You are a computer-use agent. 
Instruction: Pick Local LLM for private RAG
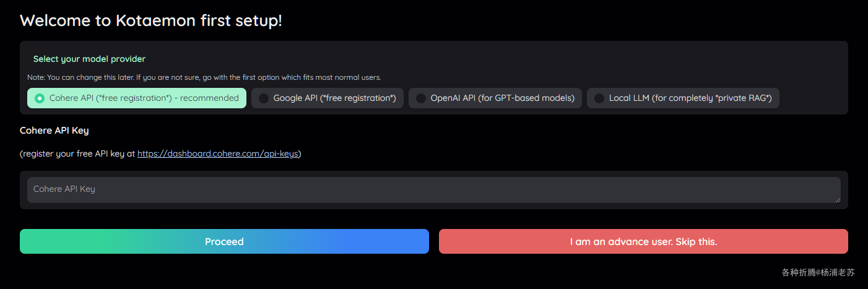(683, 98)
